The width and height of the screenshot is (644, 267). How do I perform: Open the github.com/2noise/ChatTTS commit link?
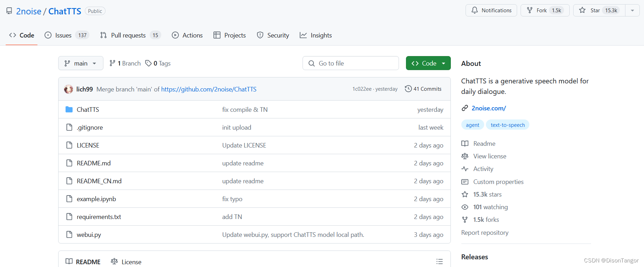tap(209, 89)
